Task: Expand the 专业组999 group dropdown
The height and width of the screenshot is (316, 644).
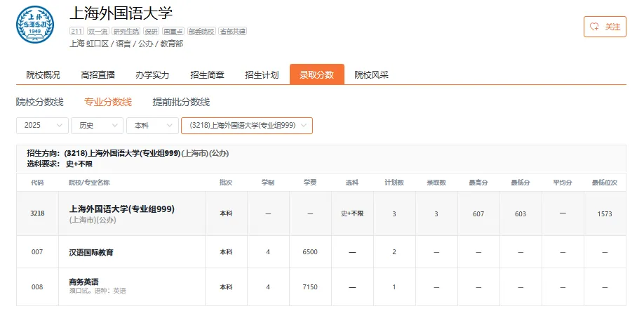Action: coord(247,126)
